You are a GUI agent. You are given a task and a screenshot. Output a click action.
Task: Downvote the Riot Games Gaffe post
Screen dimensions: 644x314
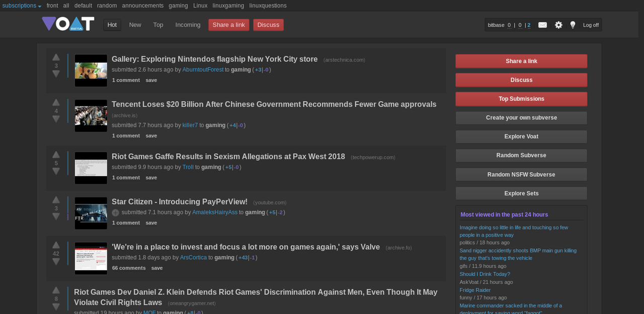[56, 170]
